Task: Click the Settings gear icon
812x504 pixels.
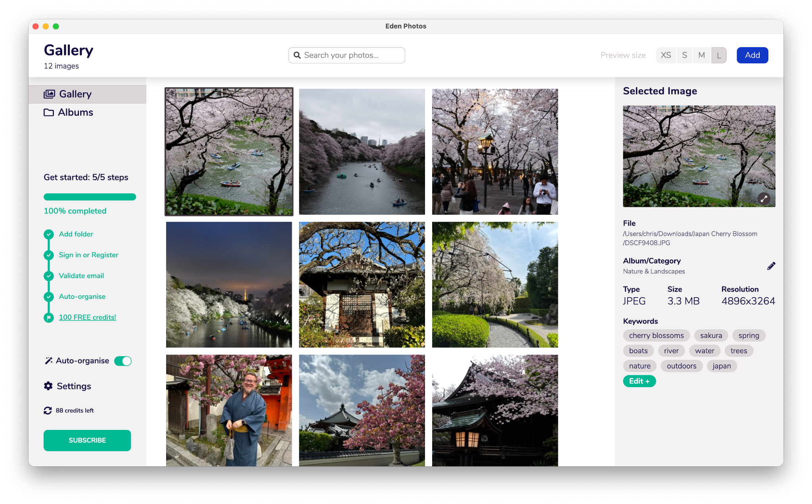Action: [x=48, y=386]
